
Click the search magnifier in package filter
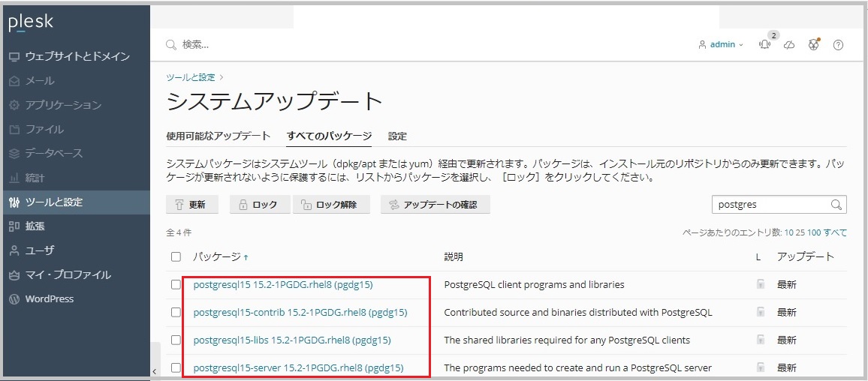(x=836, y=205)
